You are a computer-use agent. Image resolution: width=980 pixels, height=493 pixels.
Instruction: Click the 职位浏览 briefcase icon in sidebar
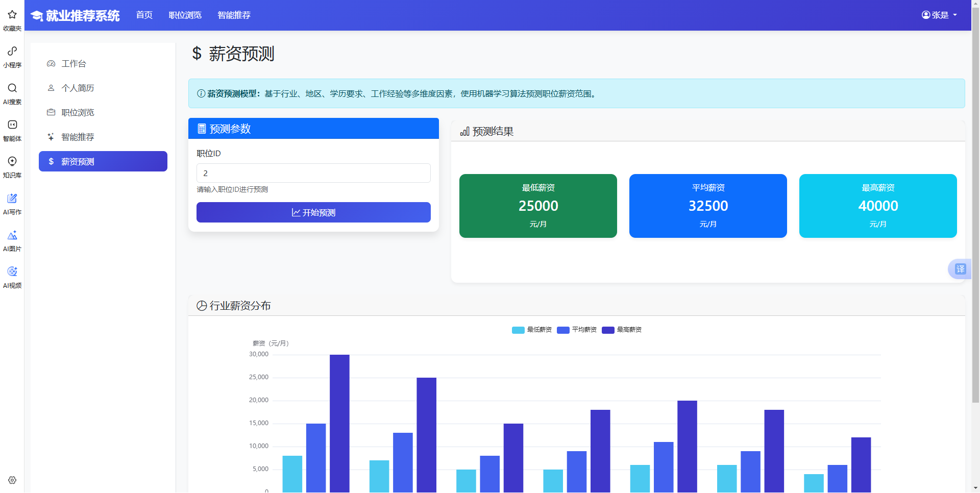51,112
